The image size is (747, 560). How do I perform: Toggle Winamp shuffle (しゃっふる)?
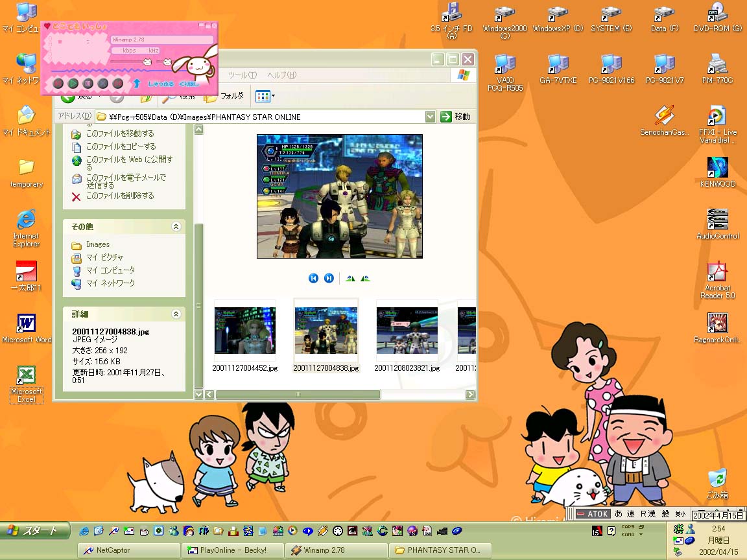pyautogui.click(x=161, y=84)
